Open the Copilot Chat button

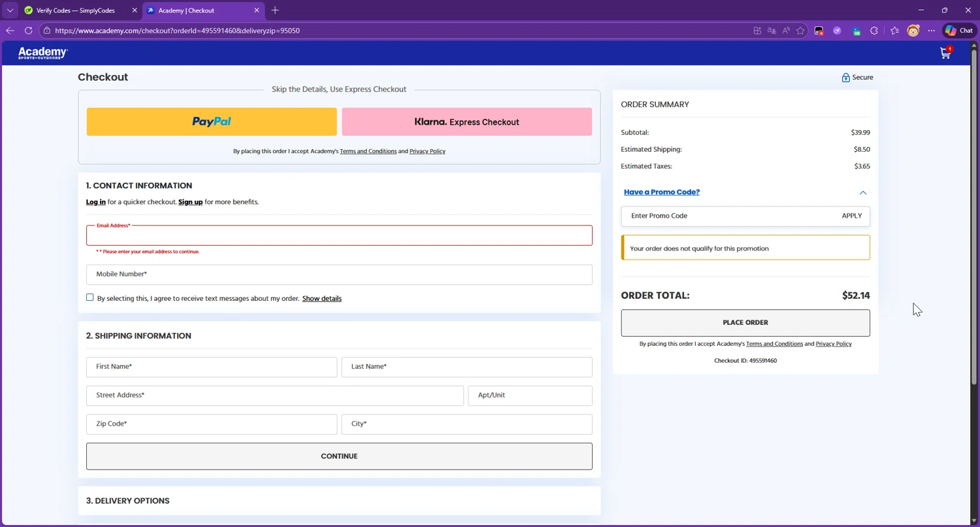[958, 31]
